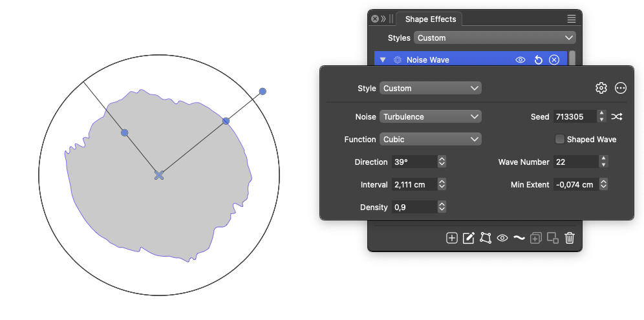Viewport: 644px width, 320px height.
Task: Click the center X origin marker on canvas
Action: pyautogui.click(x=159, y=175)
